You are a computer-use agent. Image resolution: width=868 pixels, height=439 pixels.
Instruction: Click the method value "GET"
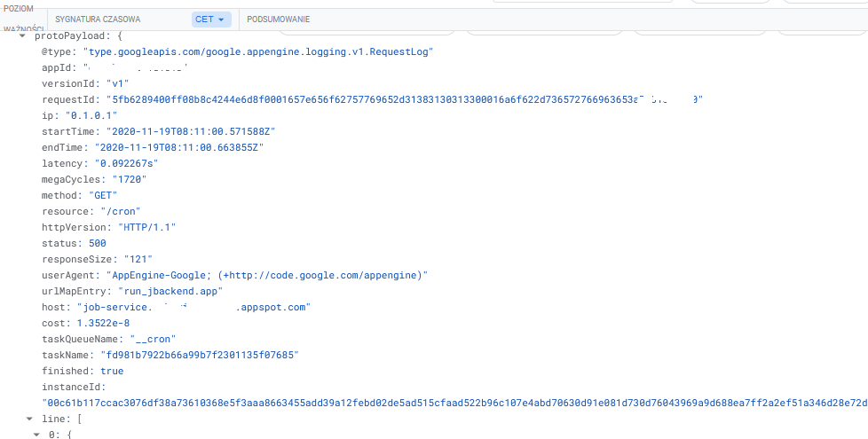(x=103, y=196)
